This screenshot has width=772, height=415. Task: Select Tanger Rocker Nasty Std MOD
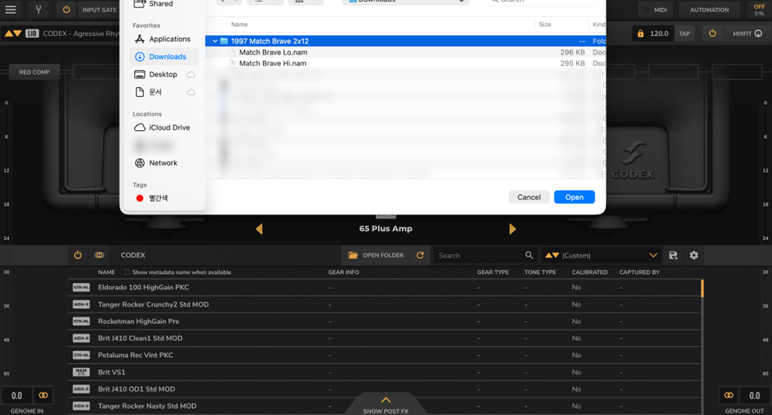pyautogui.click(x=384, y=406)
